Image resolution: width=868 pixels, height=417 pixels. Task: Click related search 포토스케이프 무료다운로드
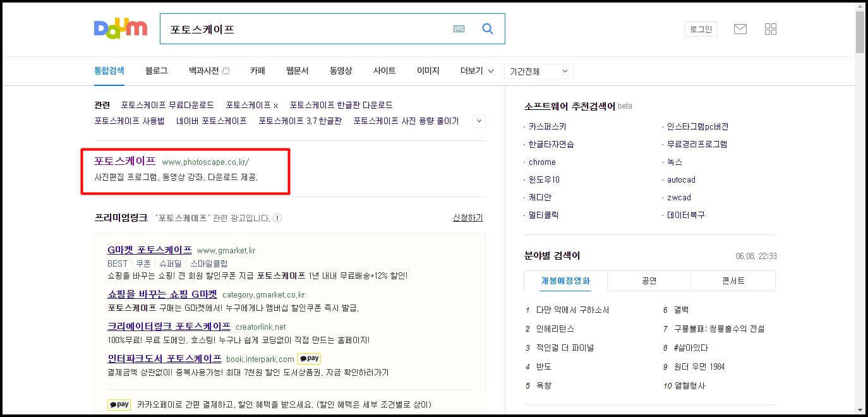[167, 105]
